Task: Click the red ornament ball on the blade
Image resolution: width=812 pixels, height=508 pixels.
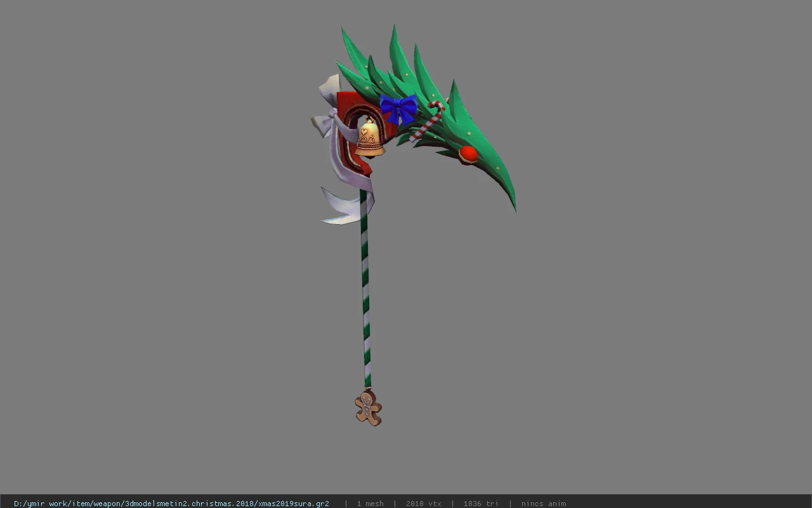Action: tap(468, 154)
